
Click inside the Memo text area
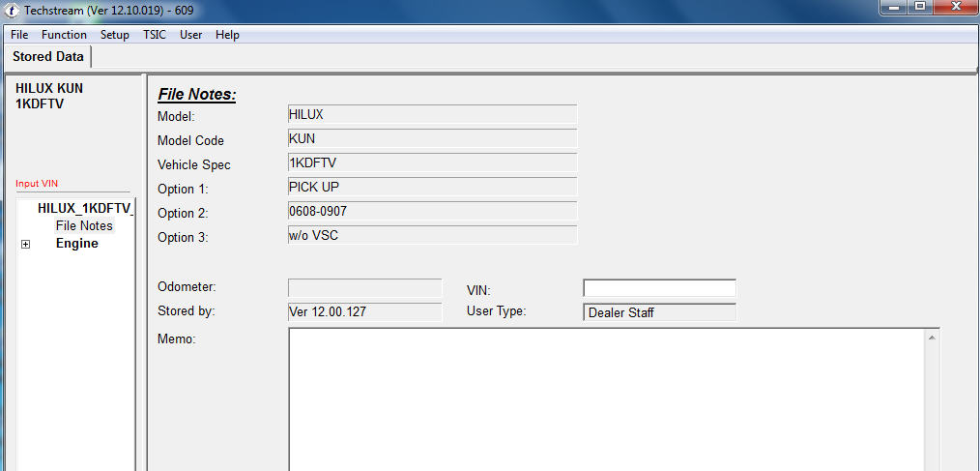[606, 399]
